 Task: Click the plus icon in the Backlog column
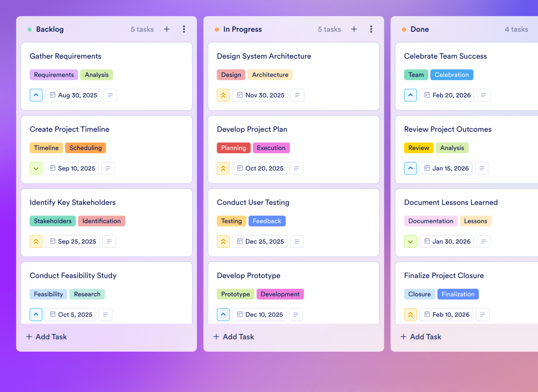[167, 29]
